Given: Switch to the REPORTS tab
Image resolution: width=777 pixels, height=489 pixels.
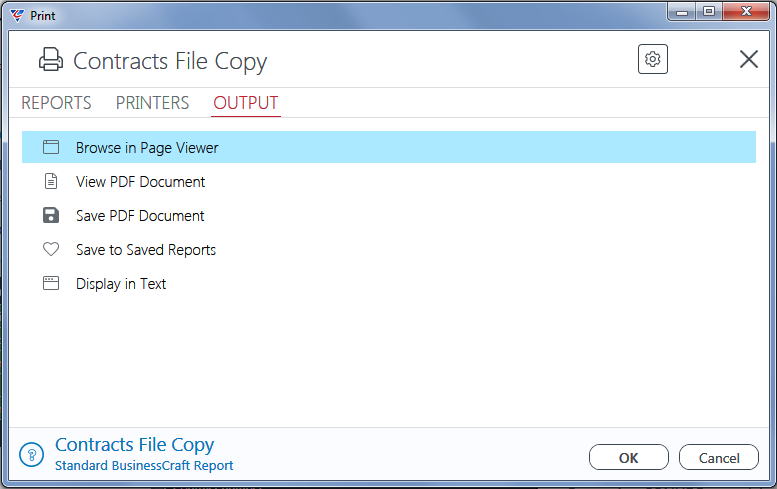Looking at the screenshot, I should (56, 103).
